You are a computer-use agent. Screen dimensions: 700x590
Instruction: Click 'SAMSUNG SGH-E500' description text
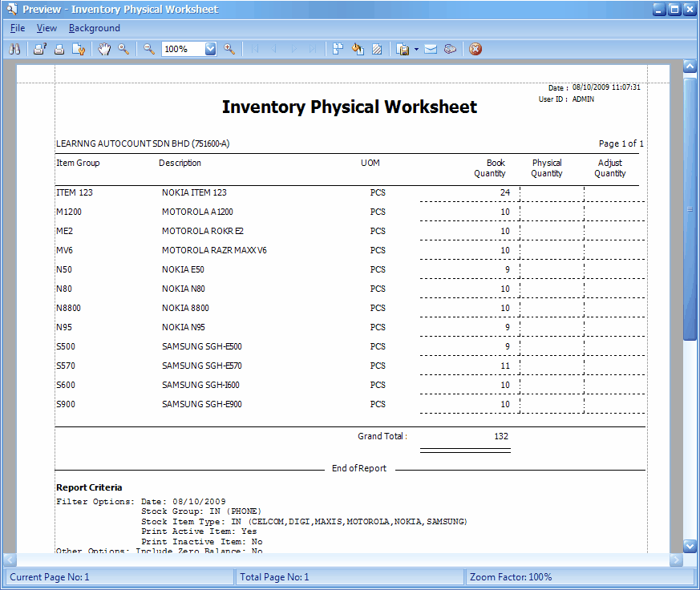[x=202, y=346]
